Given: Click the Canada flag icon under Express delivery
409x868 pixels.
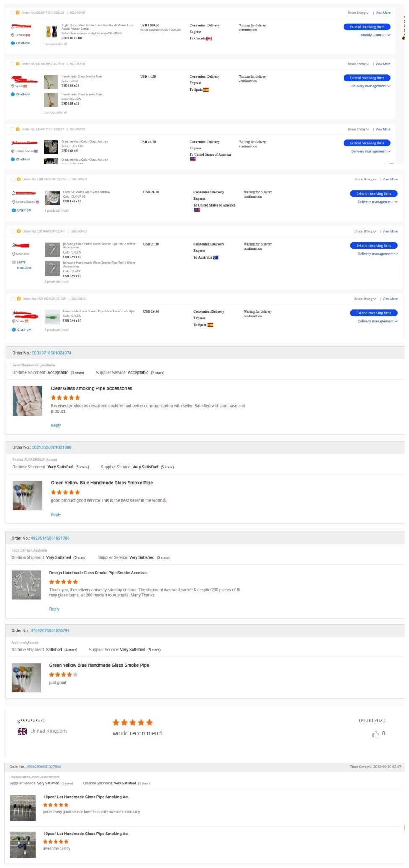Looking at the screenshot, I should [209, 39].
